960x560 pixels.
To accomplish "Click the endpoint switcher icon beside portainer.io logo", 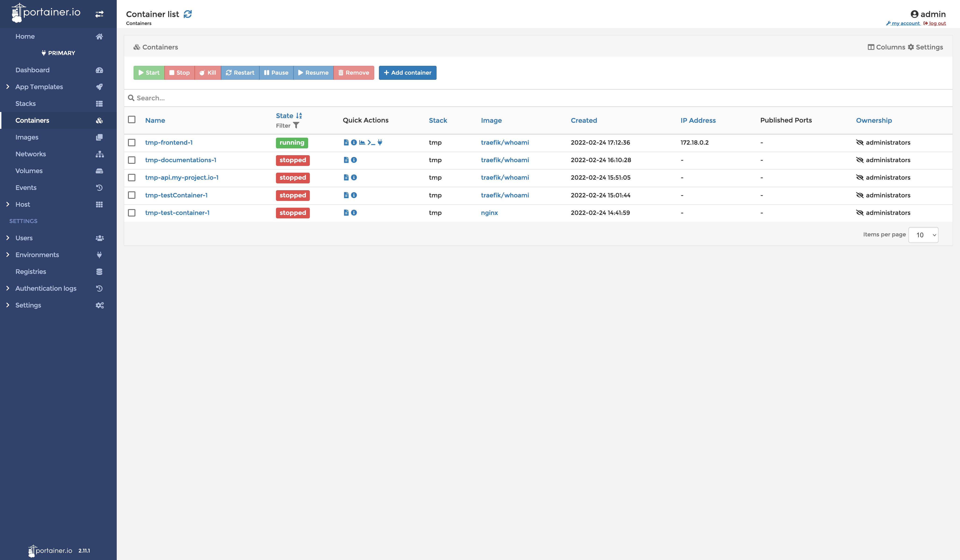I will [99, 14].
